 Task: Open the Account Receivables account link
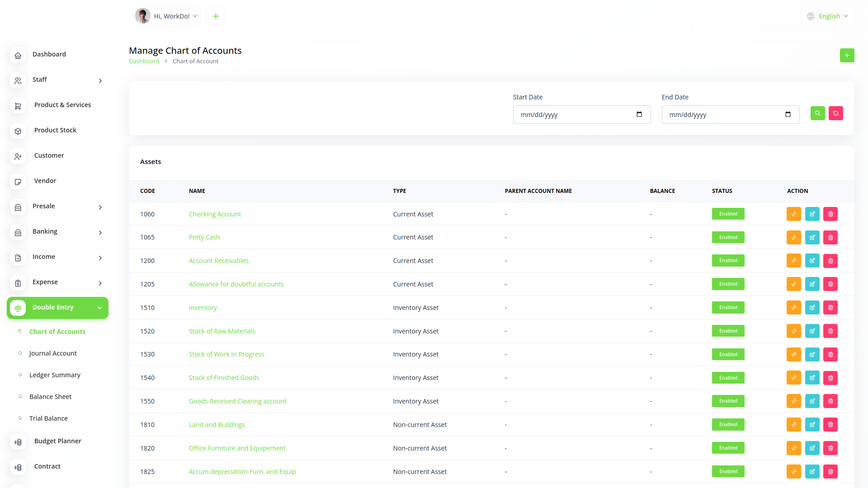tap(218, 261)
